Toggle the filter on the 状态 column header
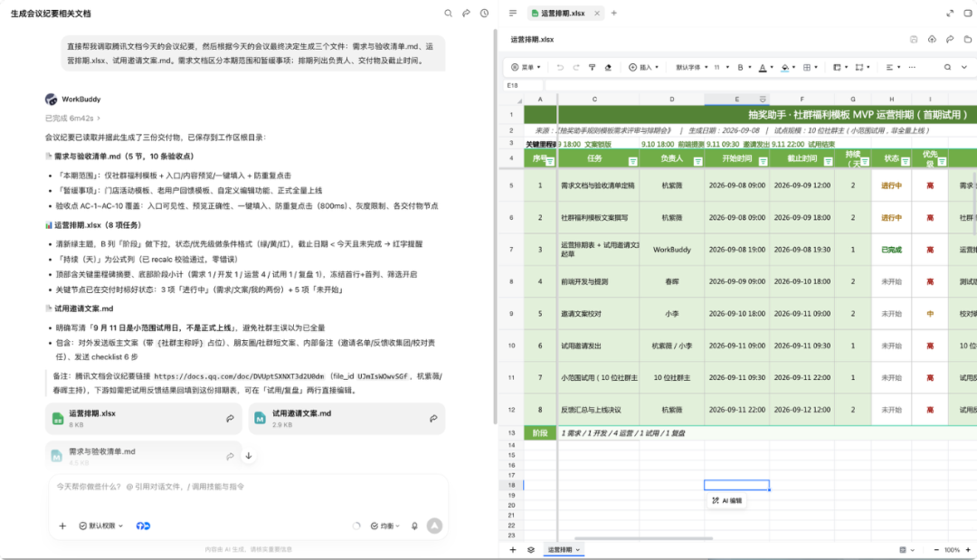This screenshot has width=977, height=560. 906,161
